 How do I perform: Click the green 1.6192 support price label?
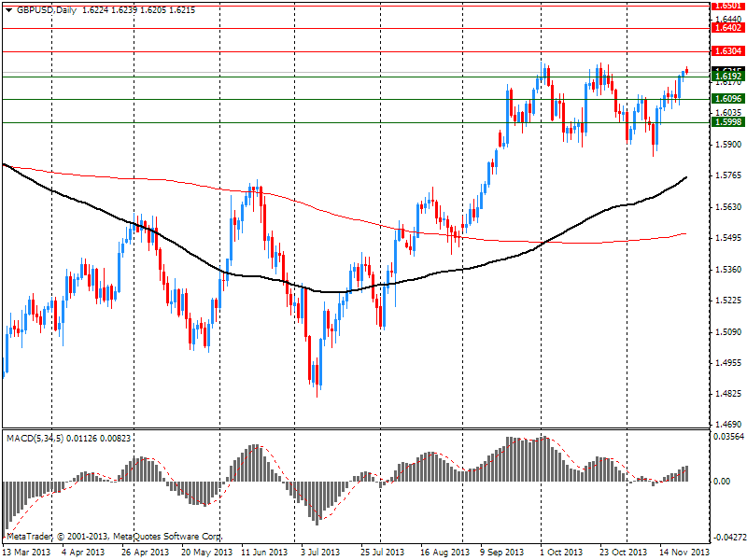pyautogui.click(x=726, y=77)
